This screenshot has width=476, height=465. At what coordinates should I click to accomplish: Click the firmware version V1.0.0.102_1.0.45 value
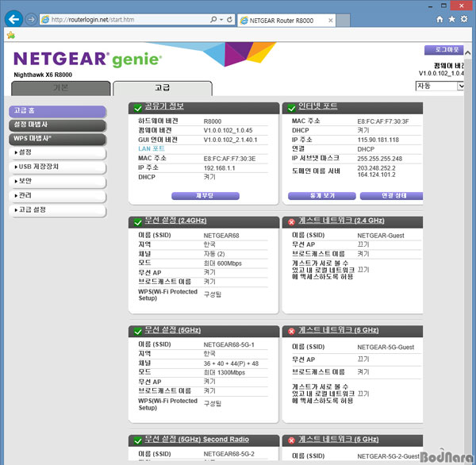click(x=228, y=131)
